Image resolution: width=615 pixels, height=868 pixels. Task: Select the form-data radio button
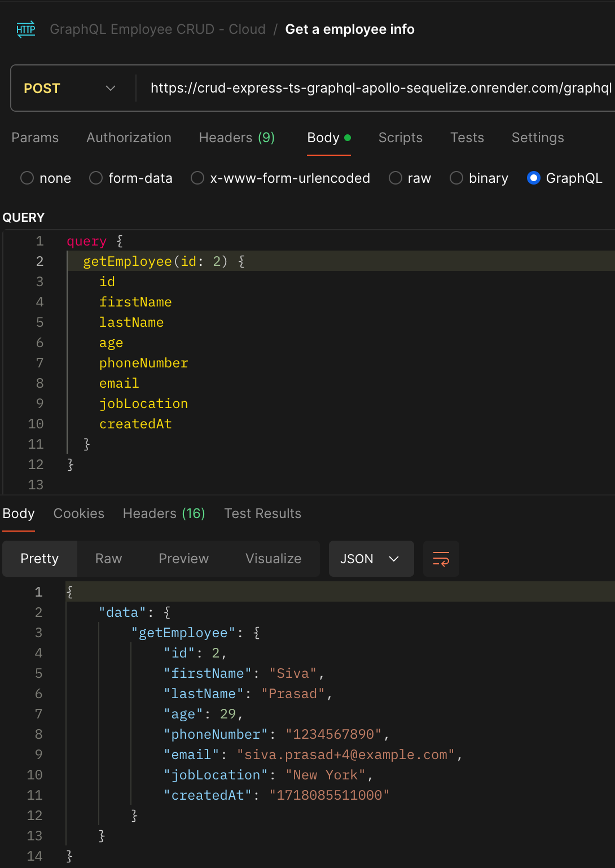[96, 178]
